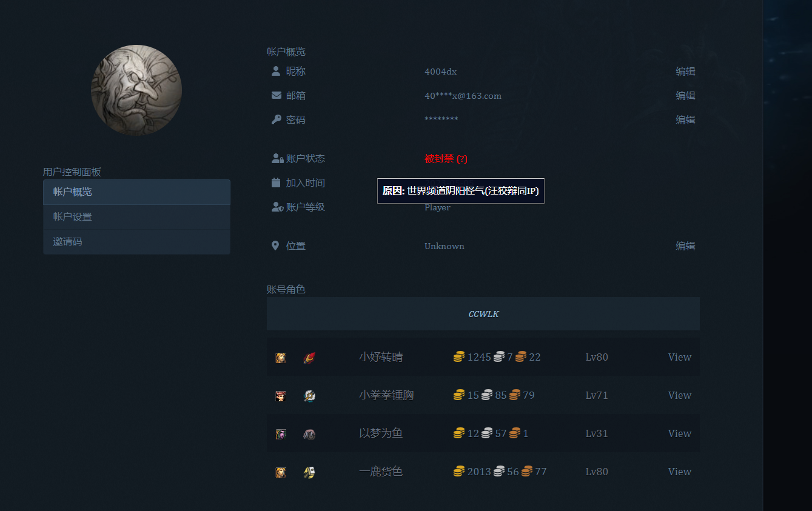Click the circular profile avatar image
812x511 pixels.
click(136, 90)
